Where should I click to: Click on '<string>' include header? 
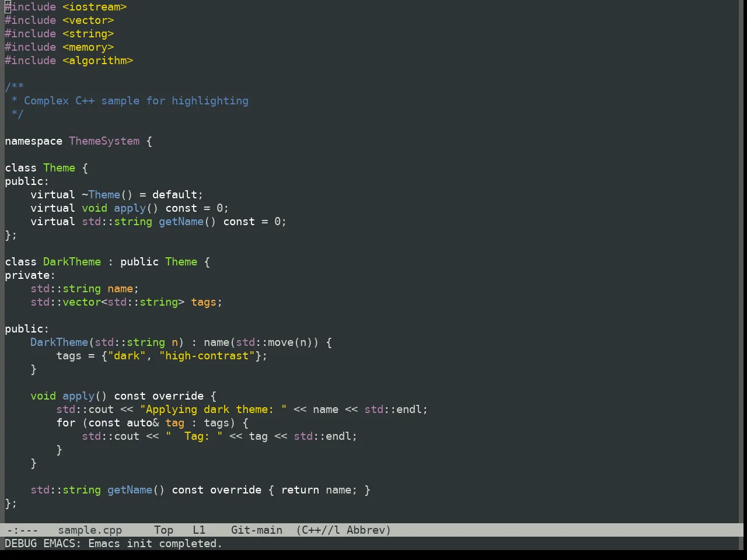(x=88, y=34)
